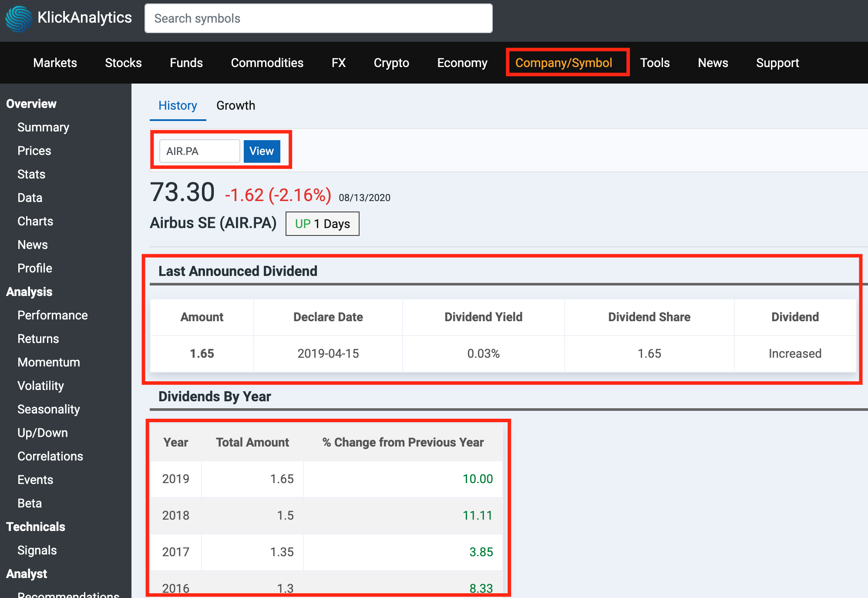Image resolution: width=868 pixels, height=598 pixels.
Task: Open Returns in the sidebar
Action: click(x=38, y=339)
